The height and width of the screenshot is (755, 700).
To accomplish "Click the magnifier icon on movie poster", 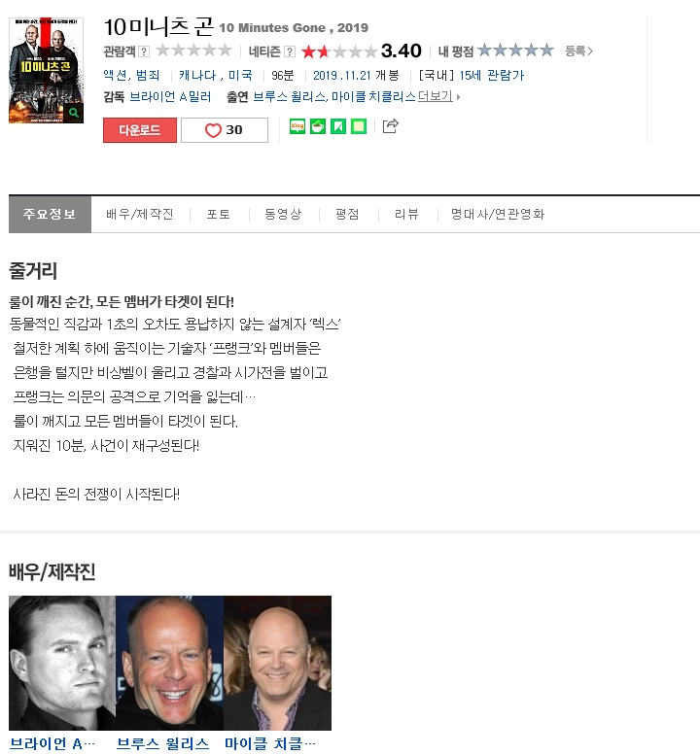I will pos(74,113).
